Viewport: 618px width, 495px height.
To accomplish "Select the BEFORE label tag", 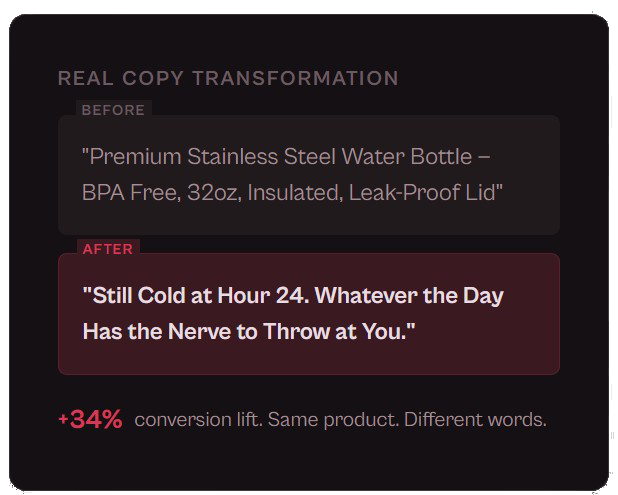I will [x=113, y=110].
